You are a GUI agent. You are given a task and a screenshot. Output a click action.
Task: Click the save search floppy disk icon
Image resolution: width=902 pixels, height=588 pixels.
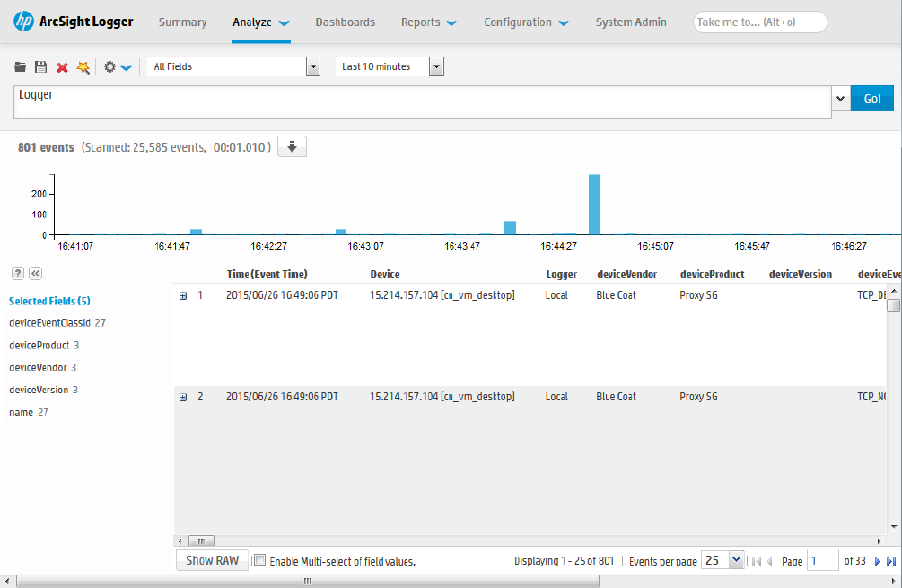(41, 66)
